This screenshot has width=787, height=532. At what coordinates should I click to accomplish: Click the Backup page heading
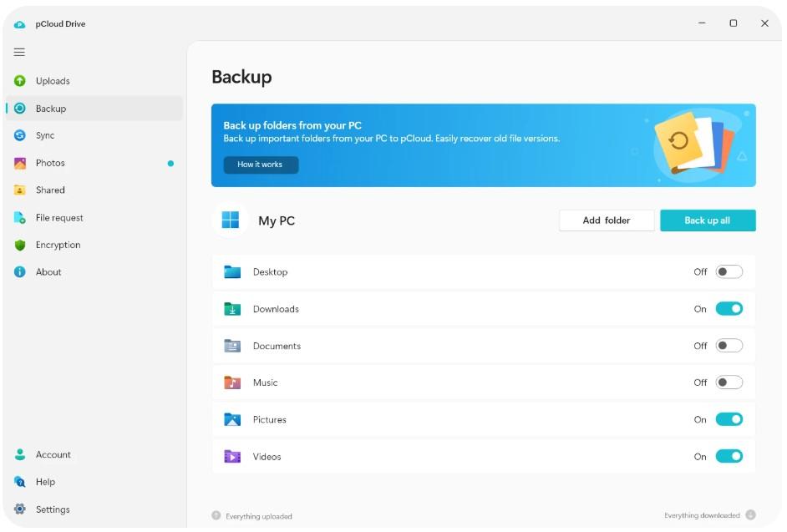coord(242,77)
